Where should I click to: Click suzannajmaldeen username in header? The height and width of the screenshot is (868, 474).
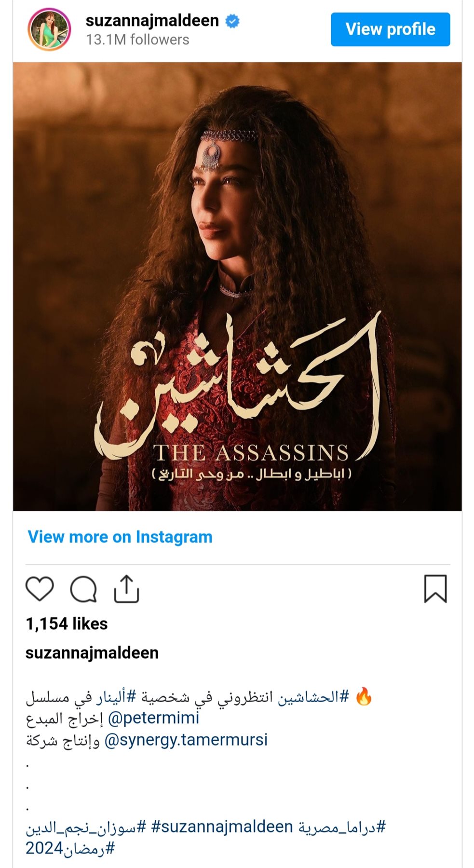[152, 21]
